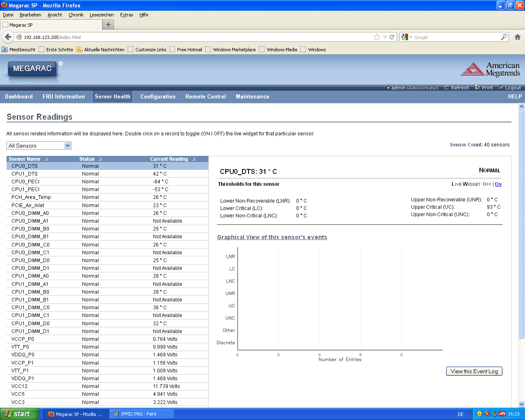Open the Datei menu

point(8,15)
